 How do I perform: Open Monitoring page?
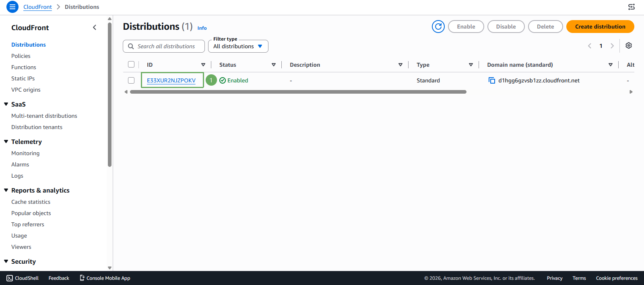[25, 153]
